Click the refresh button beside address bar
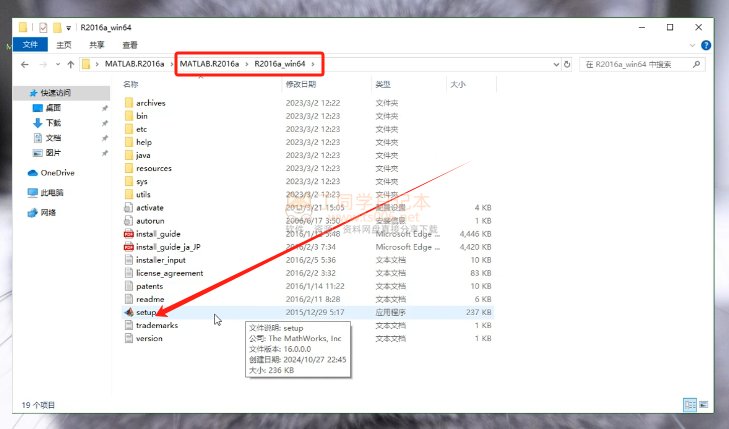The width and height of the screenshot is (729, 429). [568, 64]
